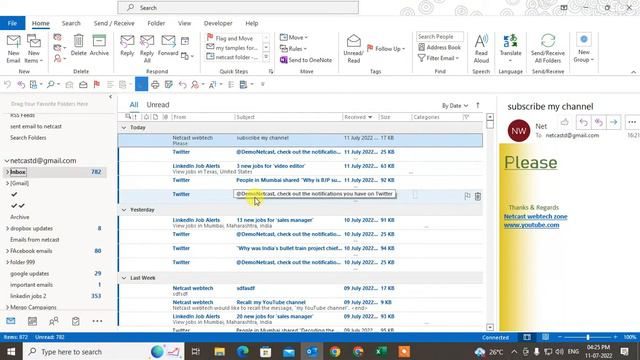Forward the selected email
The width and height of the screenshot is (640, 360).
(x=168, y=45)
